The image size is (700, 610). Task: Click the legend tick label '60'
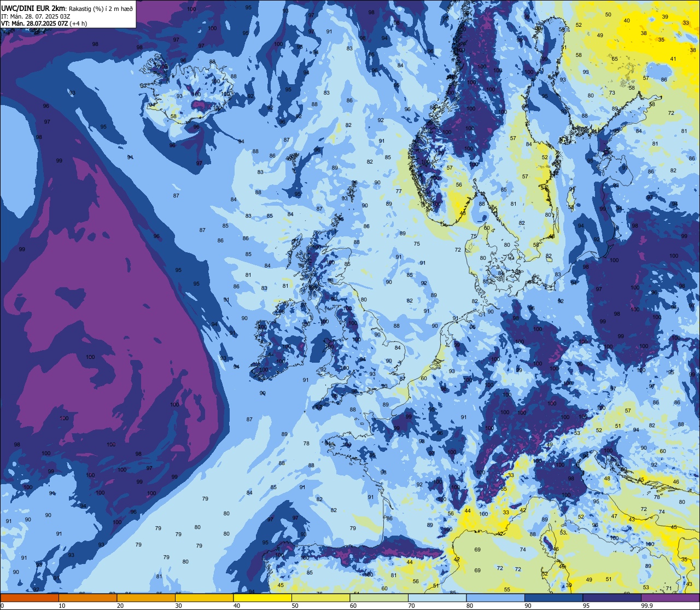(x=353, y=606)
